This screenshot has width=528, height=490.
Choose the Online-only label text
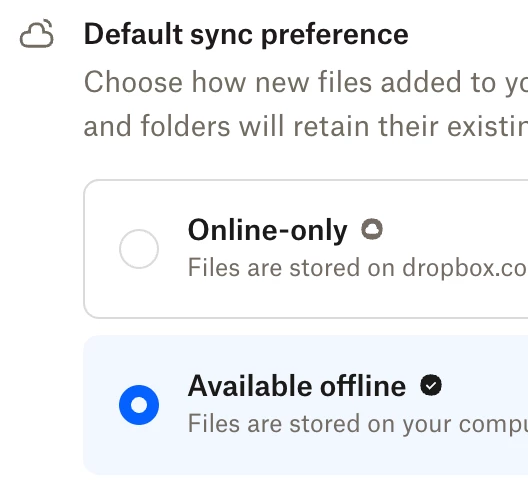pos(267,230)
